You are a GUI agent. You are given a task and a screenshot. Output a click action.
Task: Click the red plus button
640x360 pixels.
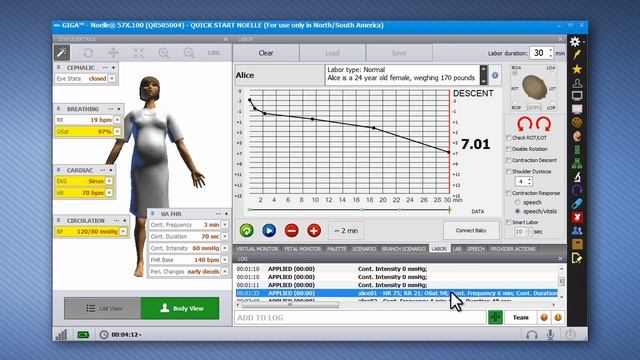pos(314,231)
